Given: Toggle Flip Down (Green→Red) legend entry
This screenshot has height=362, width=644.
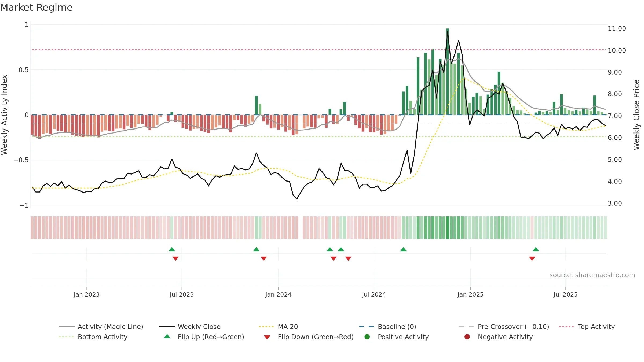Looking at the screenshot, I should (309, 337).
